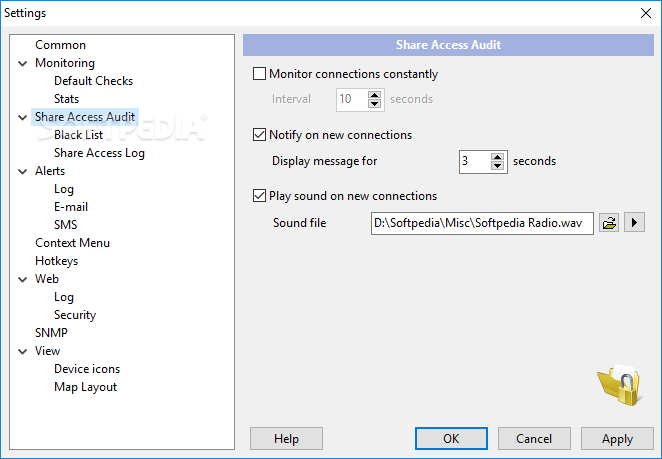Image resolution: width=662 pixels, height=459 pixels.
Task: Open Stats settings page
Action: [x=66, y=99]
